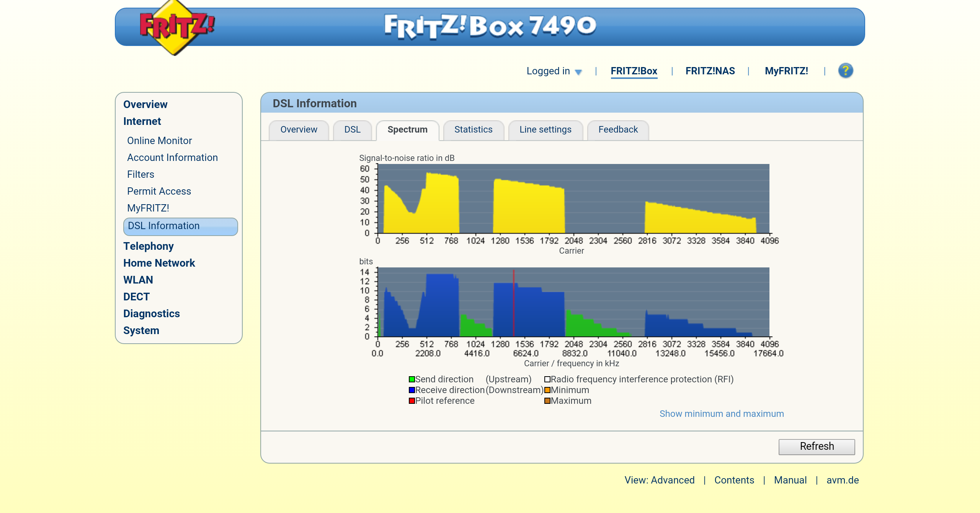
Task: Click the dark orange Maximum legend swatch
Action: tap(547, 401)
